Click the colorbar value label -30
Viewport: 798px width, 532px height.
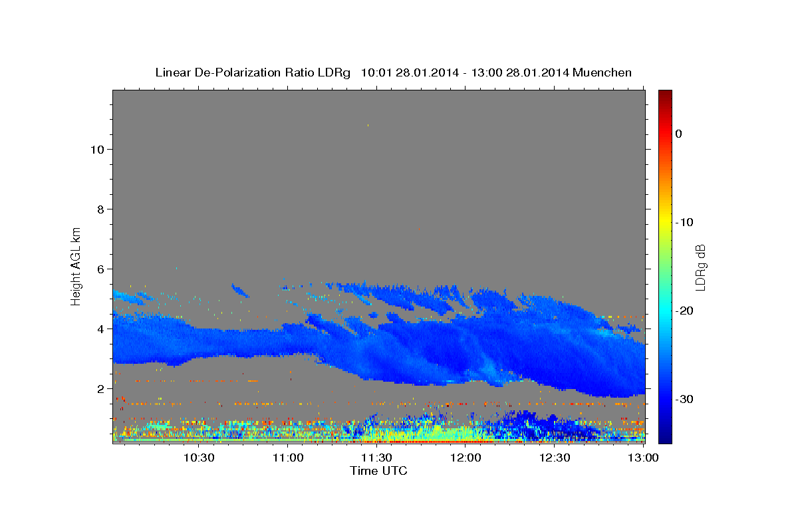click(685, 399)
